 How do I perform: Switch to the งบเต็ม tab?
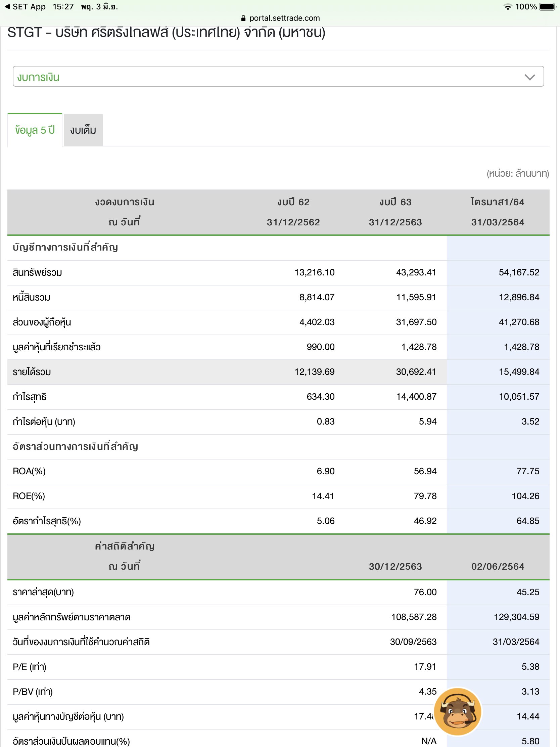pos(83,130)
